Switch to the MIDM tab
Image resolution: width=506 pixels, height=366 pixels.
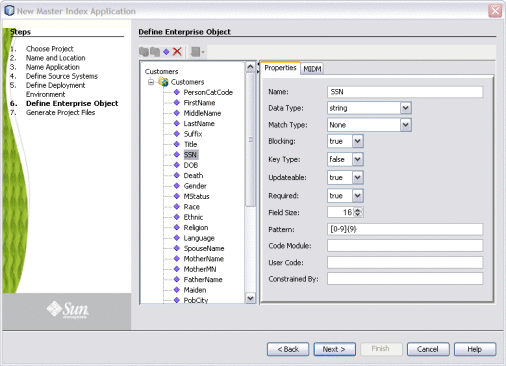point(312,69)
